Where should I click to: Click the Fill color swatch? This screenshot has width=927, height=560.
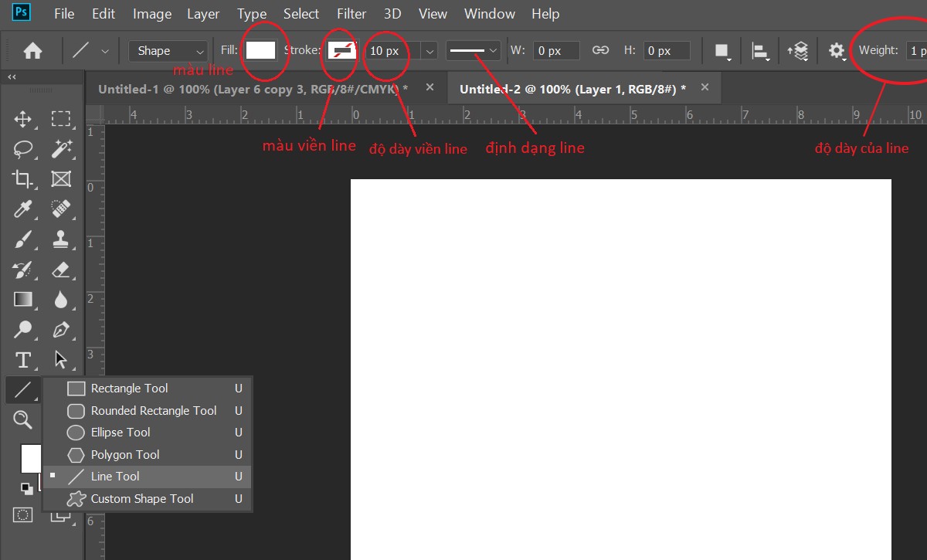[x=261, y=50]
